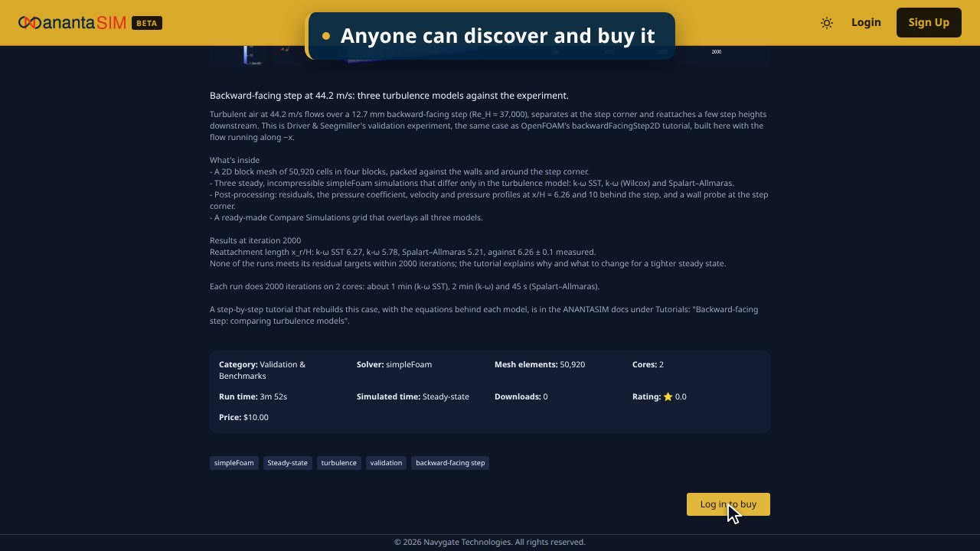
Task: Click the Anyone can discover and buy it banner
Action: tap(490, 36)
